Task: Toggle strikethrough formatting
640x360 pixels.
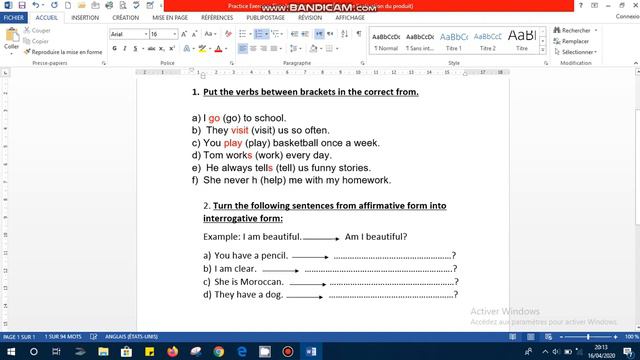Action: [151, 49]
